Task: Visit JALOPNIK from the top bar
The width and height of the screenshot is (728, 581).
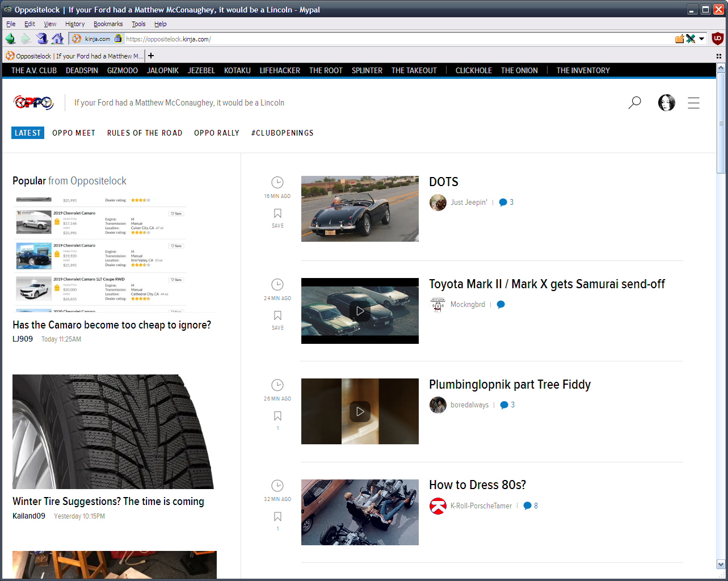Action: (163, 70)
